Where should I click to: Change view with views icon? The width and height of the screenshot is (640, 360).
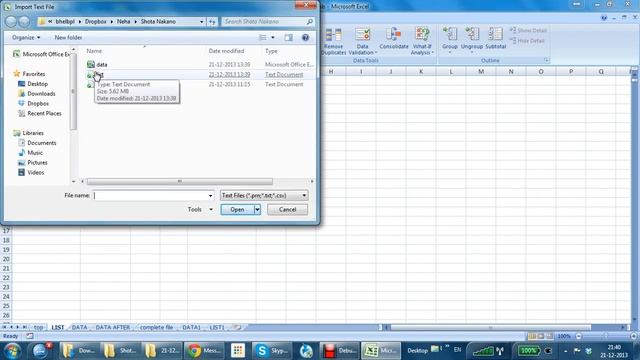(263, 38)
